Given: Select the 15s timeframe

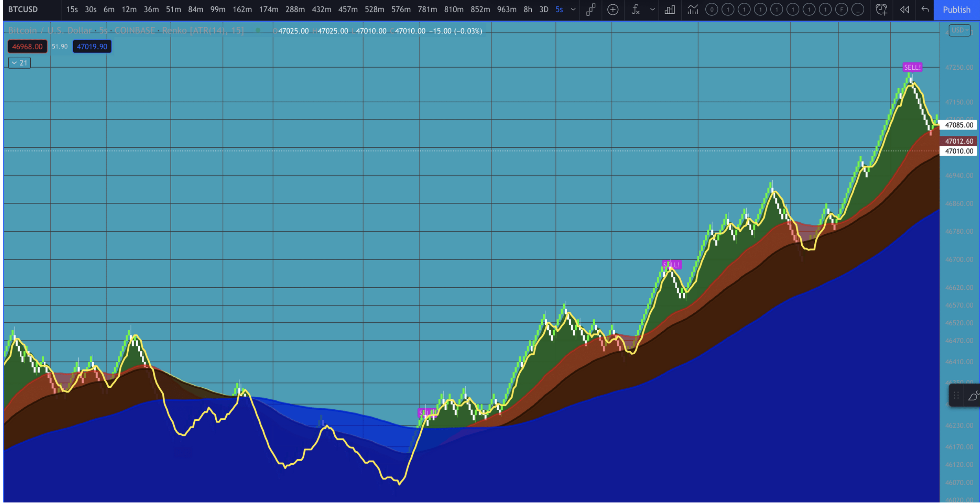Looking at the screenshot, I should (72, 9).
